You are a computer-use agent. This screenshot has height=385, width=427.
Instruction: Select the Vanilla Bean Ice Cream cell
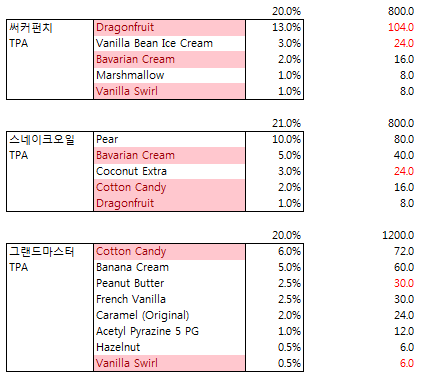169,43
